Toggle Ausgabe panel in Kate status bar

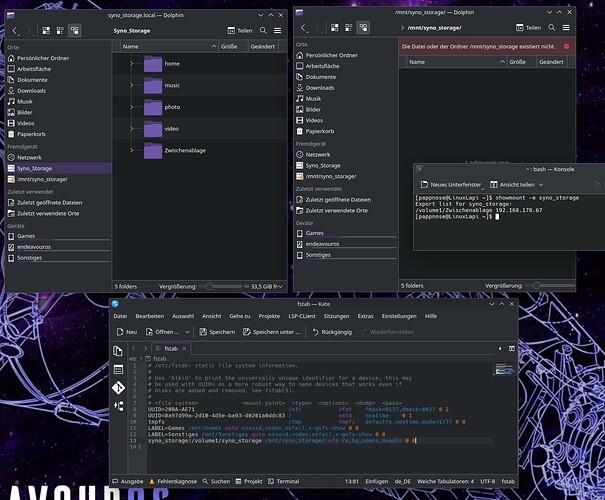point(128,481)
